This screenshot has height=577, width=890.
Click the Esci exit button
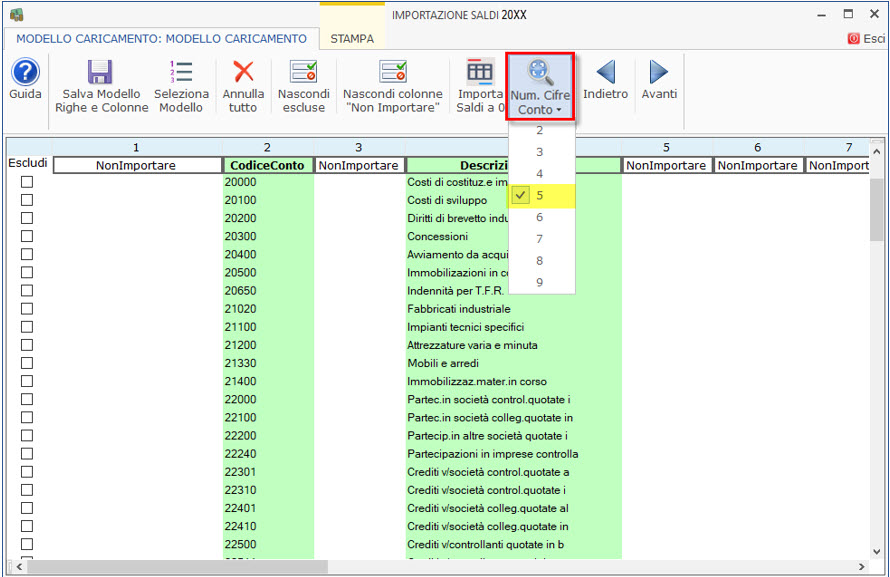[866, 39]
